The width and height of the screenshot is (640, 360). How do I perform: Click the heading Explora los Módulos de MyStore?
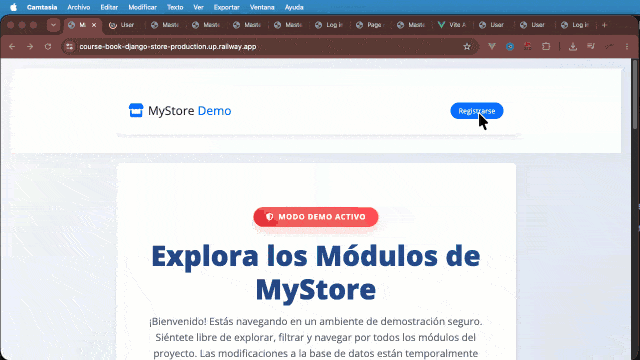[x=316, y=273]
